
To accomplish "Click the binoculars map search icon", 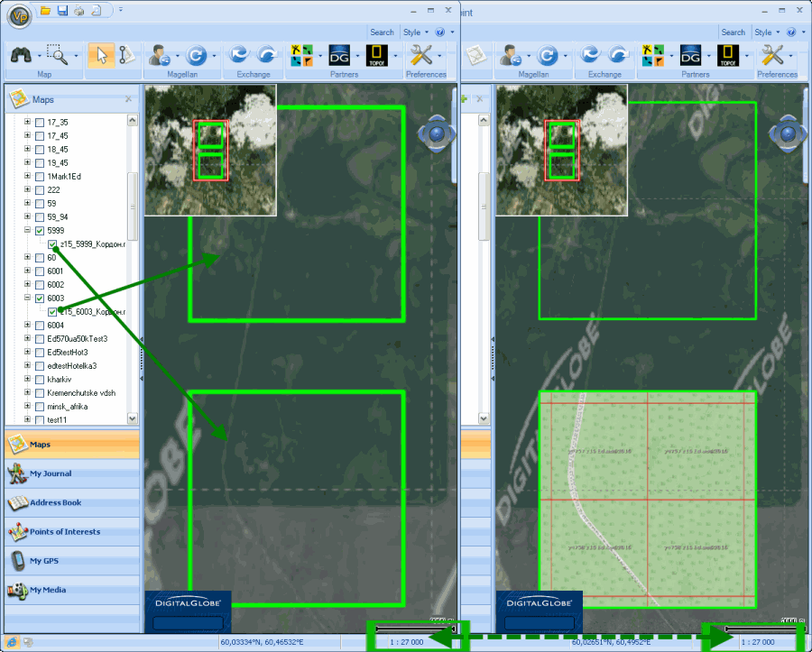I will pyautogui.click(x=21, y=54).
